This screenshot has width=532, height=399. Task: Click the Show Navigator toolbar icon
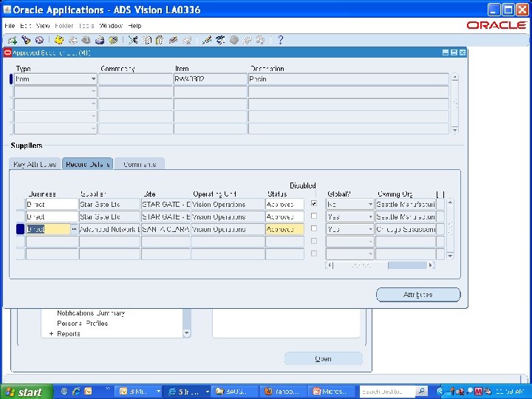pos(39,41)
